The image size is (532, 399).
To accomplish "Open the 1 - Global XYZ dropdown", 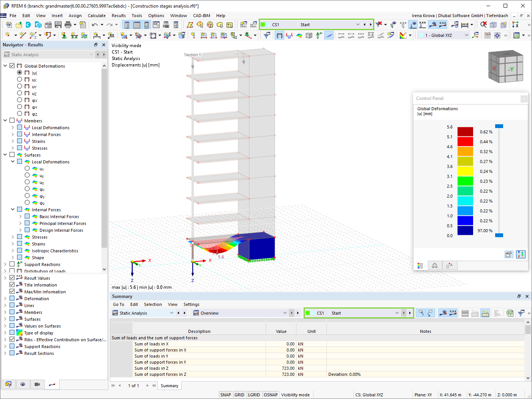I will coord(467,35).
